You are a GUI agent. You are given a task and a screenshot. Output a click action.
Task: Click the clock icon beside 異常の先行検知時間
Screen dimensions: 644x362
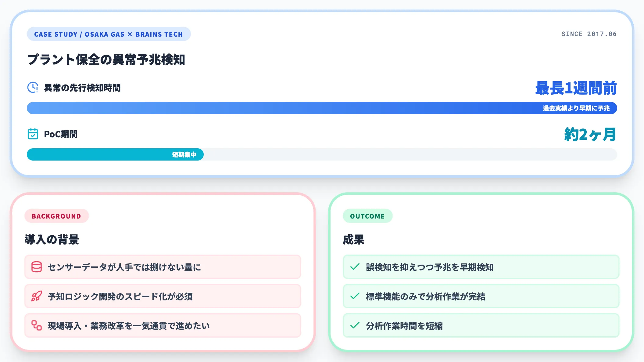pyautogui.click(x=33, y=88)
